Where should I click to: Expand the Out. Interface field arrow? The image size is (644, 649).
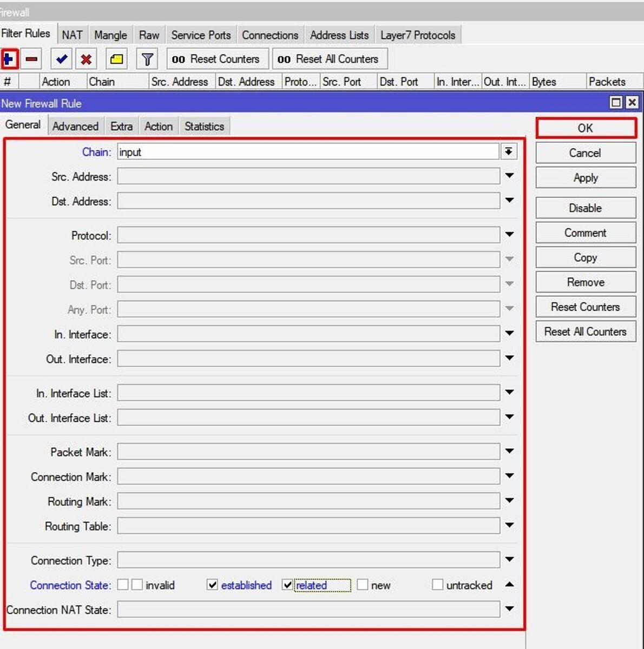point(509,358)
